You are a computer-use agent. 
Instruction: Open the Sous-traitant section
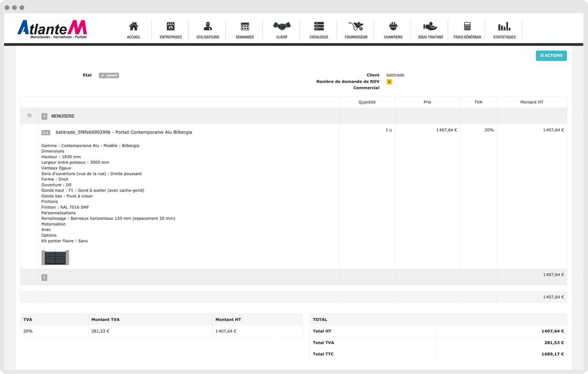click(430, 29)
